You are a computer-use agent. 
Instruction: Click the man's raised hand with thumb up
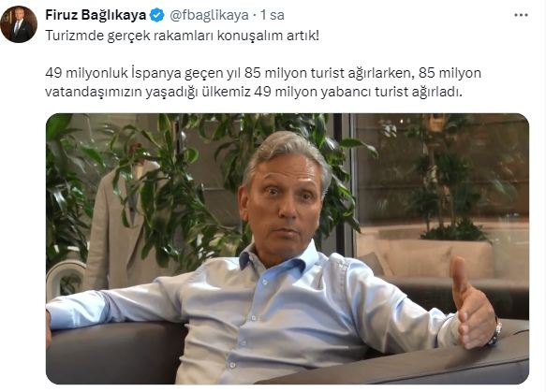click(x=472, y=302)
